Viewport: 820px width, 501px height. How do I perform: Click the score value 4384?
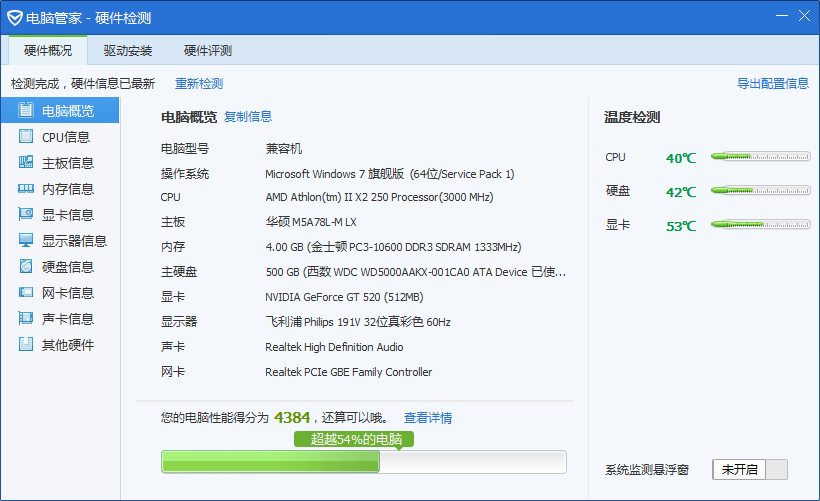coord(292,418)
